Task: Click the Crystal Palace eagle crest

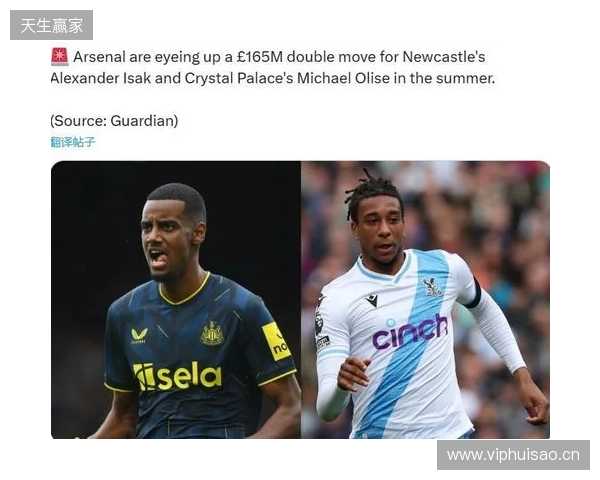Action: (x=432, y=287)
